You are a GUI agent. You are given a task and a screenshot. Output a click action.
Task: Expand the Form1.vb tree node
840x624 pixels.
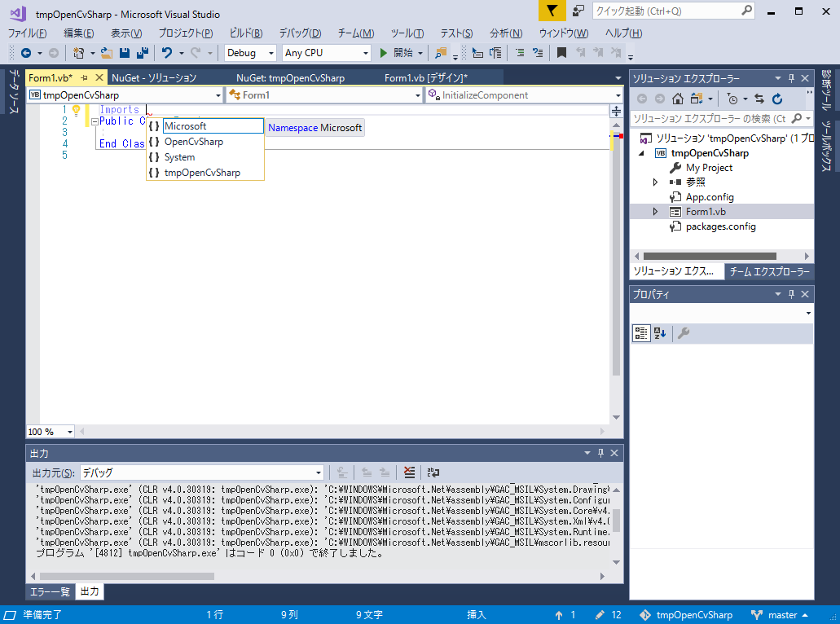(x=655, y=212)
